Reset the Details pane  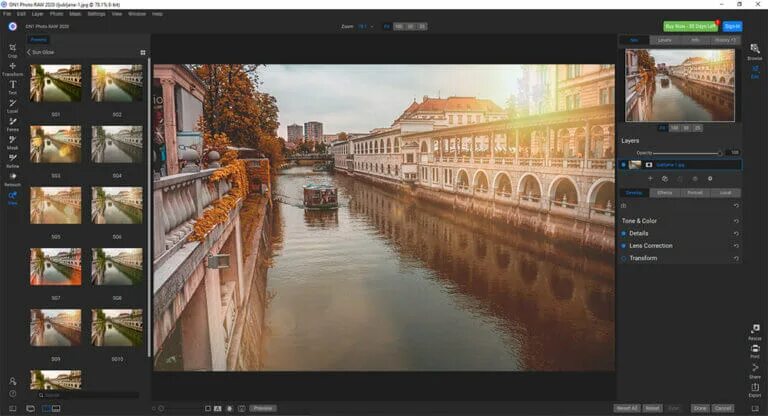[x=736, y=234]
